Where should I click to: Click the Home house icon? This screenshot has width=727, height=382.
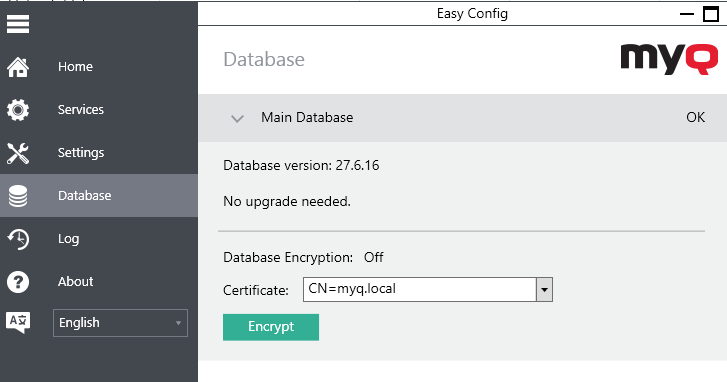(x=18, y=67)
